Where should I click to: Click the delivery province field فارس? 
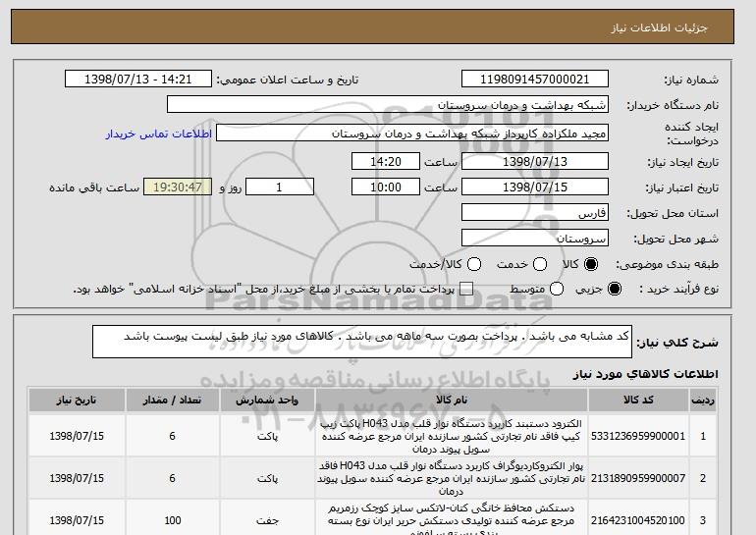point(535,213)
